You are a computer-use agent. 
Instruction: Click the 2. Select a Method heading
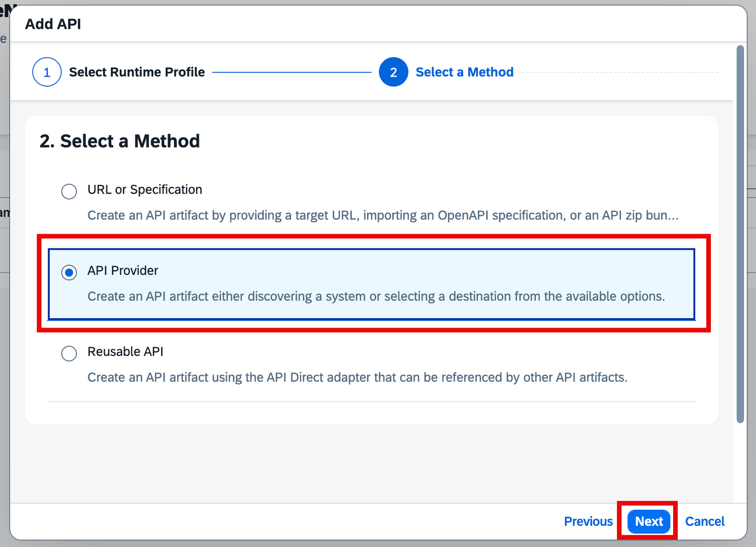coord(120,141)
